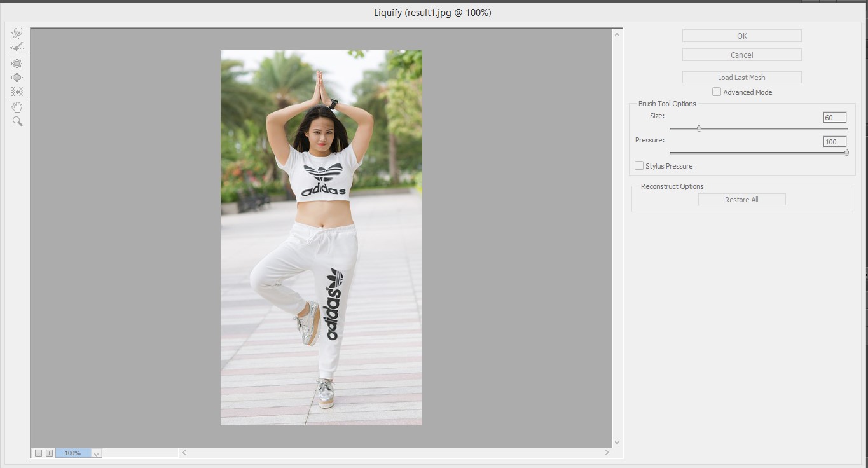Image resolution: width=868 pixels, height=468 pixels.
Task: Click the 'Pressure:' label
Action: tap(650, 140)
